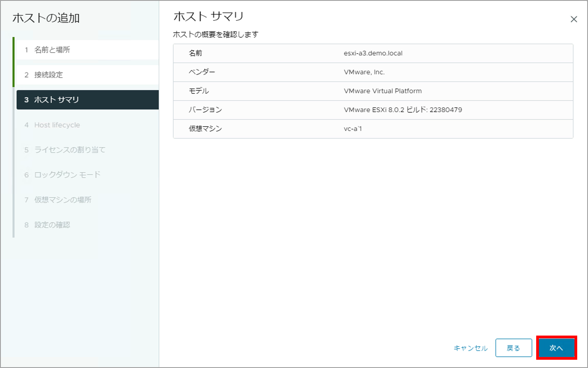The image size is (588, 368).
Task: Click host name esxi-a3.demo.local
Action: tap(373, 53)
